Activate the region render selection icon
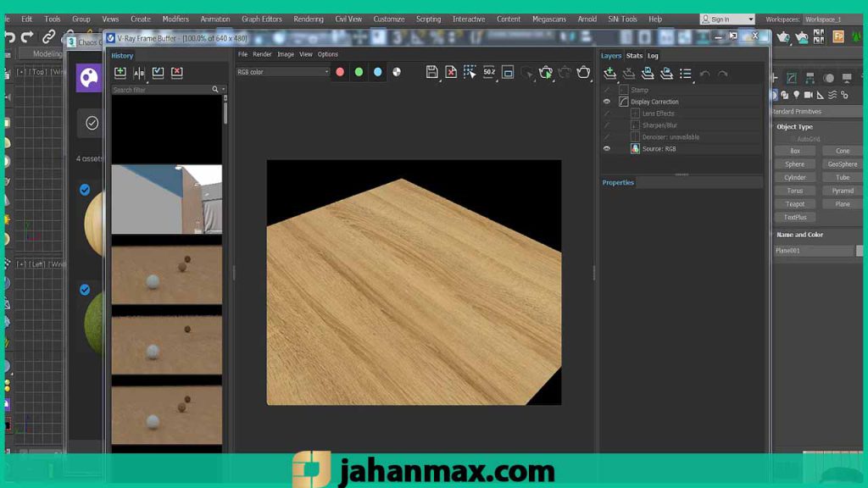The image size is (868, 488). [470, 73]
